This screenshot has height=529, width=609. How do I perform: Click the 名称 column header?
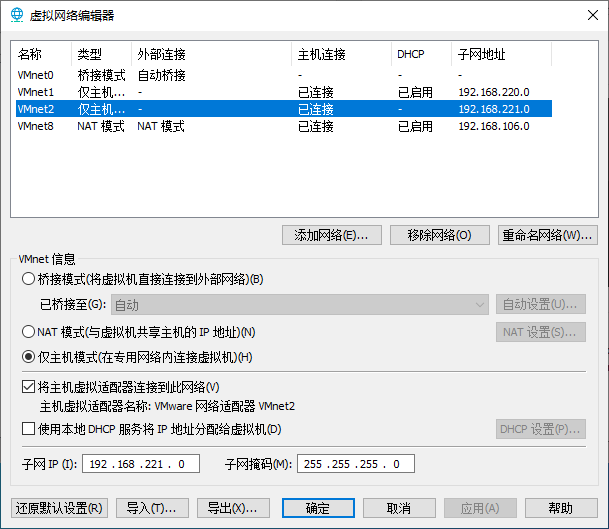pyautogui.click(x=40, y=54)
